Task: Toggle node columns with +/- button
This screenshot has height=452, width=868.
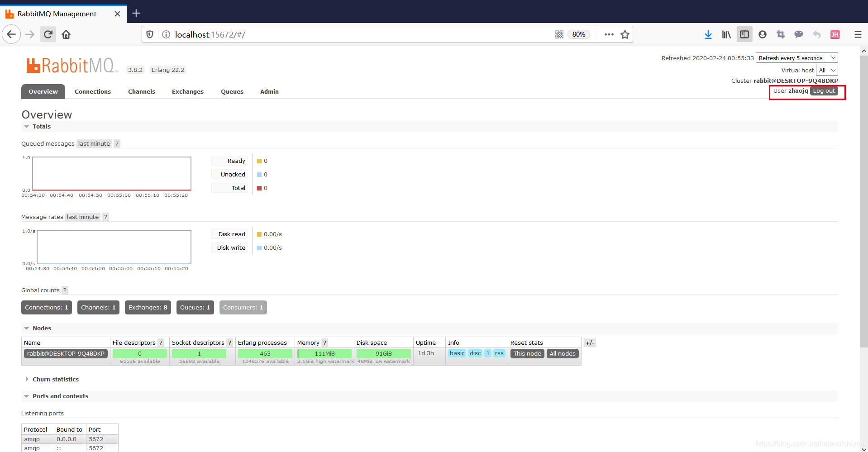Action: click(590, 343)
